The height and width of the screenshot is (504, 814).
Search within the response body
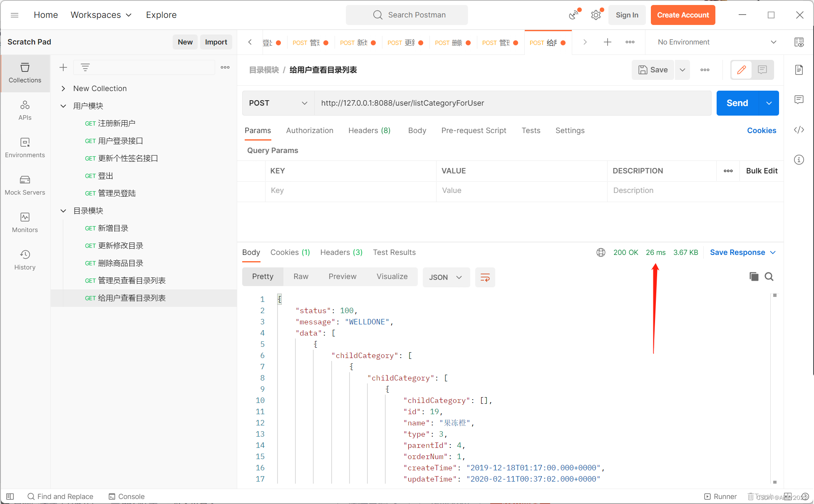point(769,277)
